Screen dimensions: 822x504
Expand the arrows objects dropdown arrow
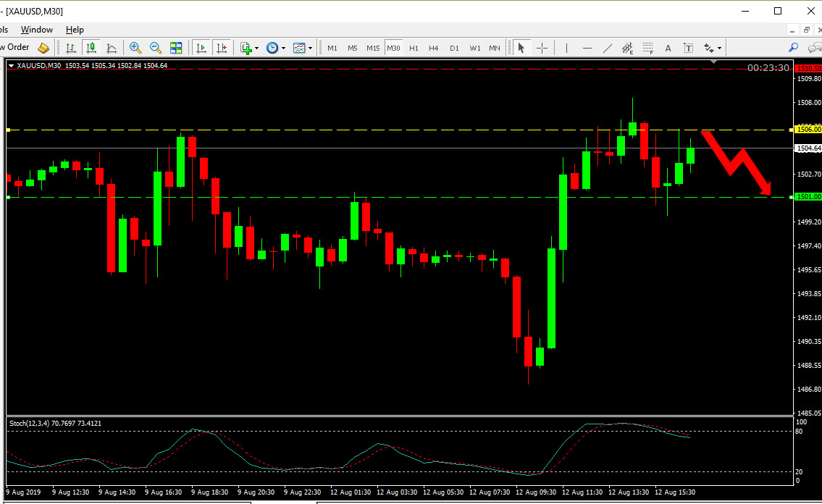click(x=719, y=49)
